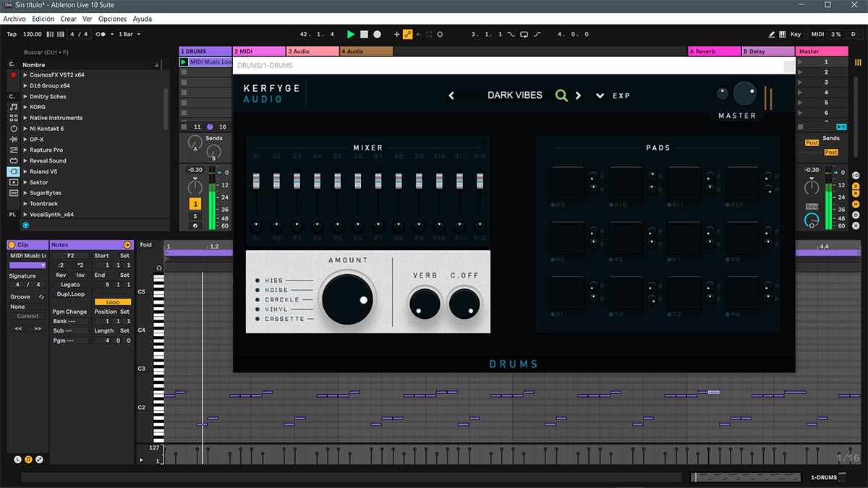Toggle the Groove Pool hot-swap icon
The image size is (868, 488).
[41, 297]
